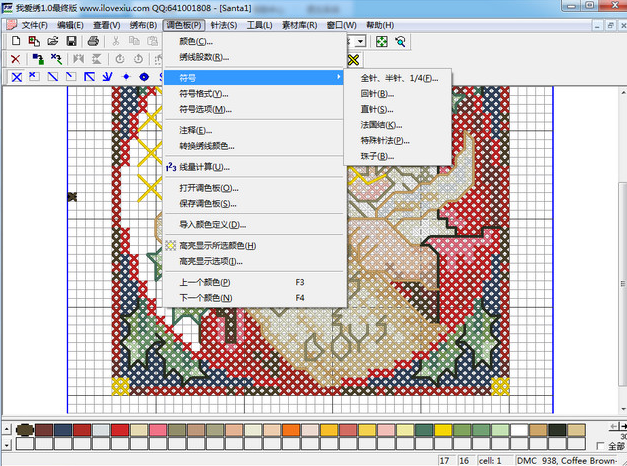The image size is (627, 466).
Task: Click the flip vertical icon
Action: pyautogui.click(x=97, y=60)
